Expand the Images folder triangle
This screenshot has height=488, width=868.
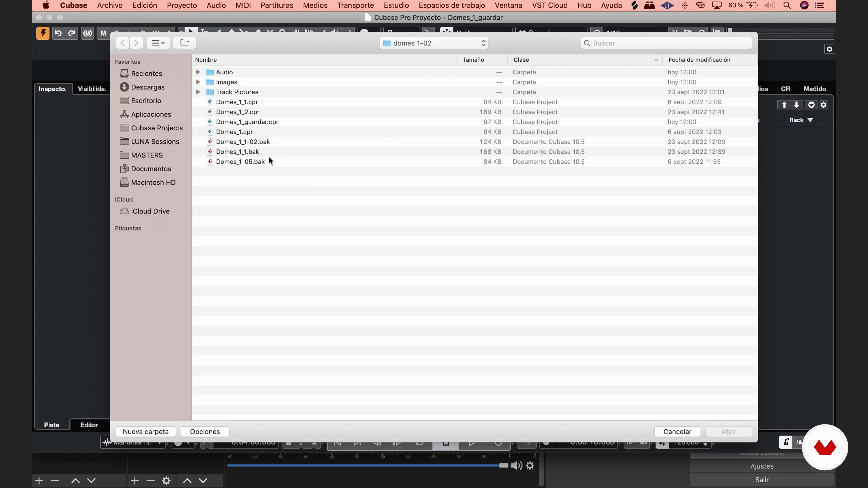pyautogui.click(x=198, y=82)
